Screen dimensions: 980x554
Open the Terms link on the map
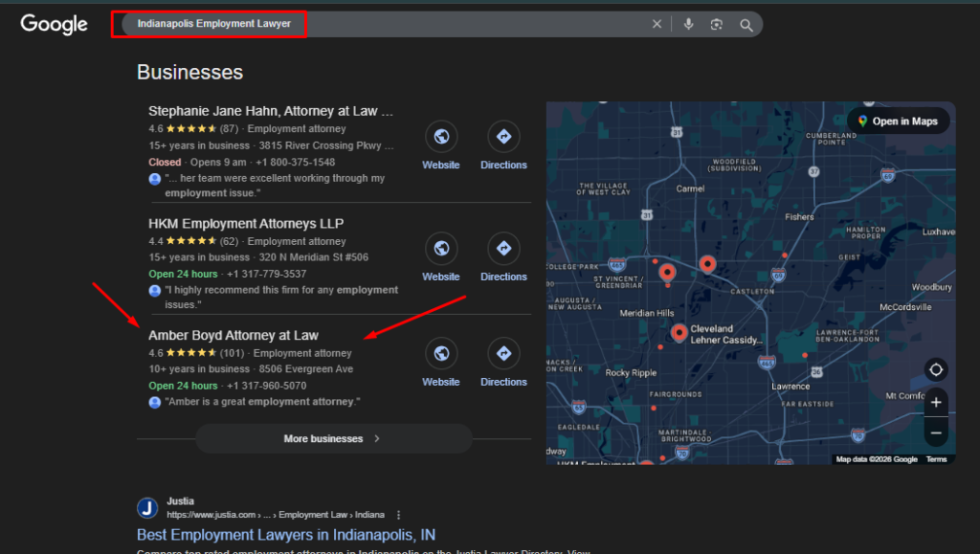point(936,459)
